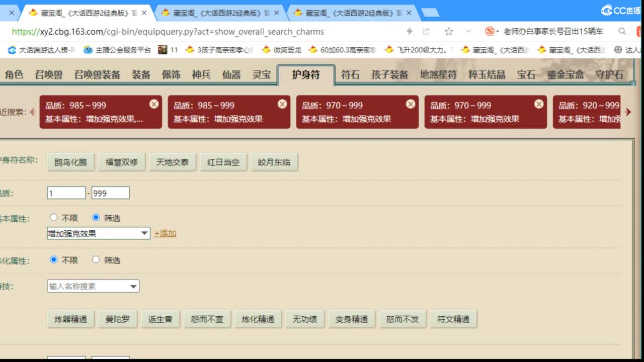Focus the minimum 品质 field showing 1
The image size is (644, 362).
[x=66, y=193]
